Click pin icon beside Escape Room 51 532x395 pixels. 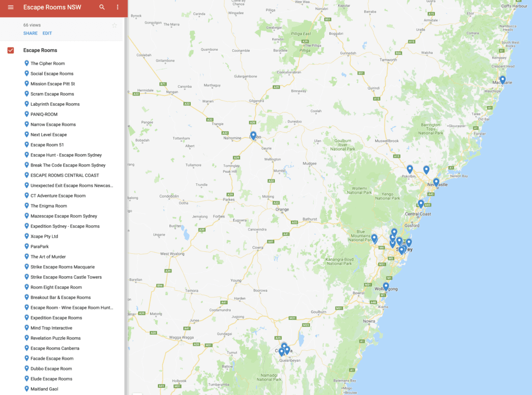click(26, 144)
